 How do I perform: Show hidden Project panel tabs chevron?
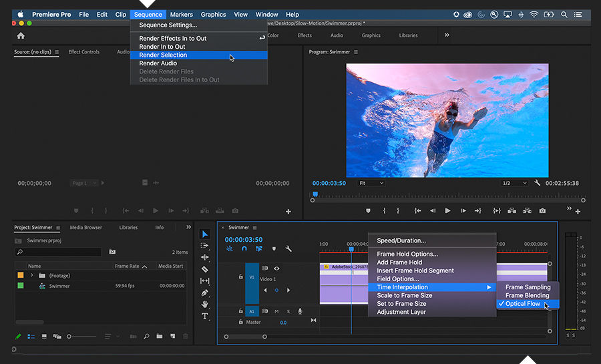188,227
